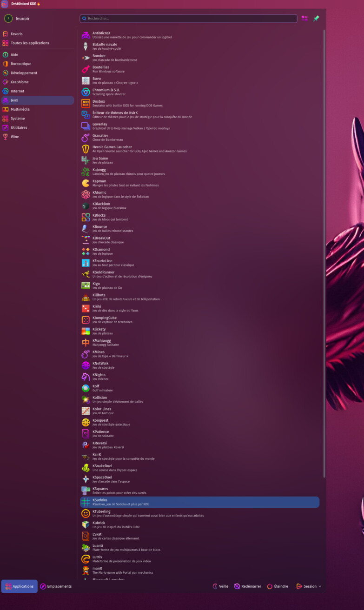The image size is (364, 610).
Task: Open the Kiriki dice icon
Action: click(x=86, y=308)
